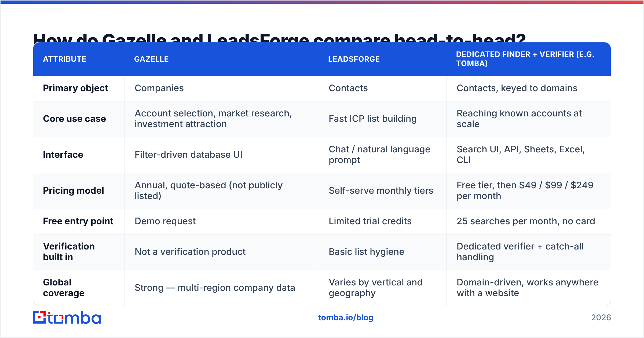Select the Core use case label
The width and height of the screenshot is (644, 338).
(74, 119)
